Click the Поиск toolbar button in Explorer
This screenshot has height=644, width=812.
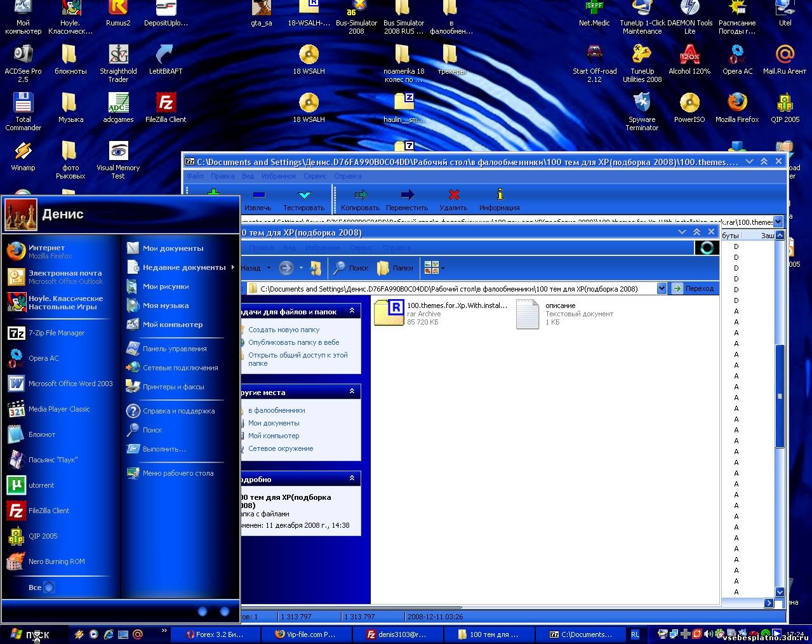351,268
